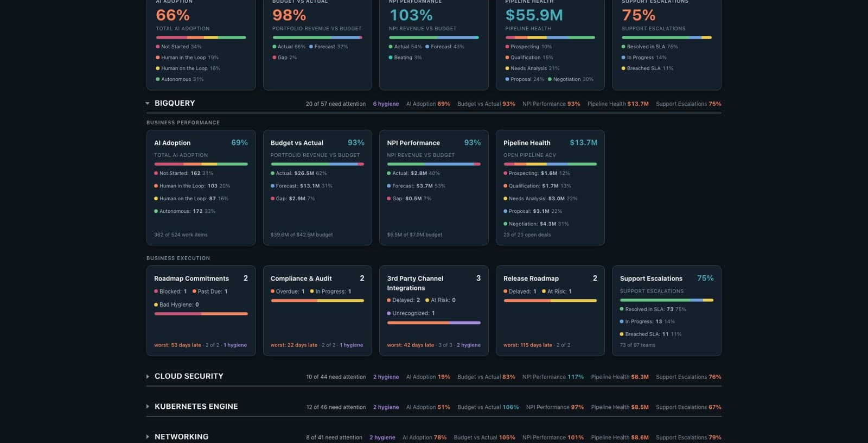
Task: Click the $55.9M Pipeline Health value
Action: click(534, 15)
